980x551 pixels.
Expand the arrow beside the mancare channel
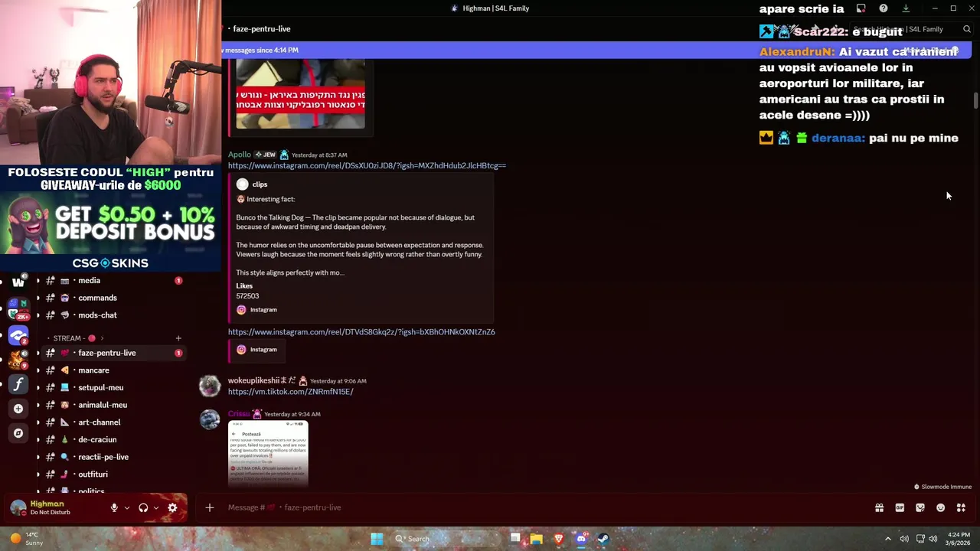(38, 370)
